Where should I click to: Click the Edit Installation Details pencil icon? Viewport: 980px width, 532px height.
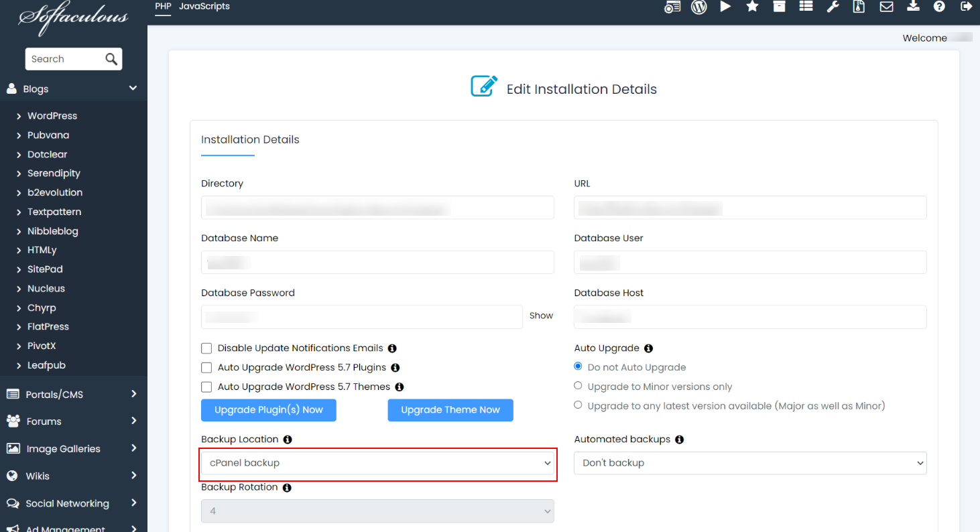(x=484, y=87)
